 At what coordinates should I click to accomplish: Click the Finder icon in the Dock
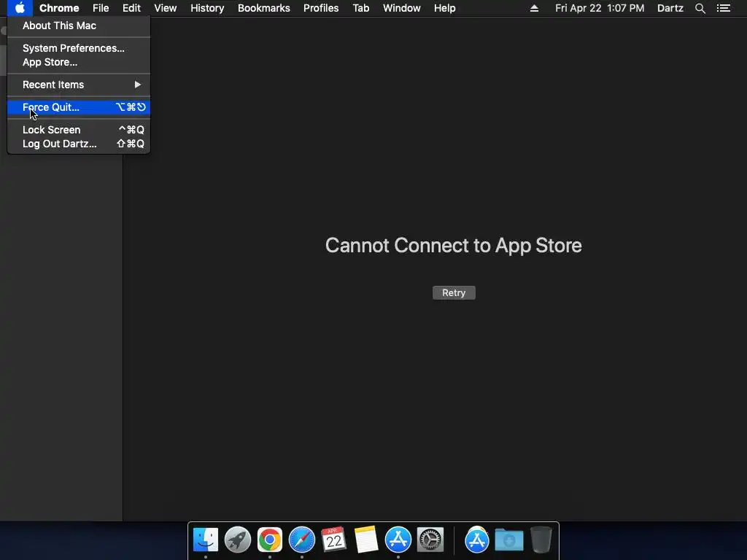point(205,540)
